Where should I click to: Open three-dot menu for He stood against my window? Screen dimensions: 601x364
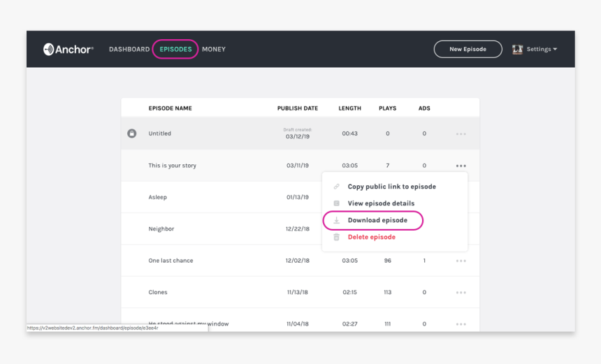(x=461, y=324)
